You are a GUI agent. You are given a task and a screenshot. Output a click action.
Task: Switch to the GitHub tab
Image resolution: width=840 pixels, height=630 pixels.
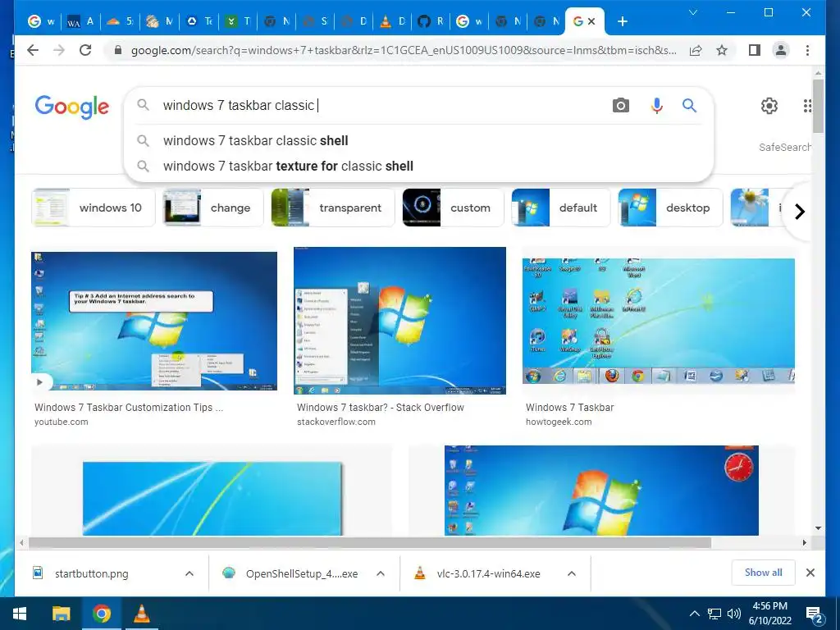[431, 21]
